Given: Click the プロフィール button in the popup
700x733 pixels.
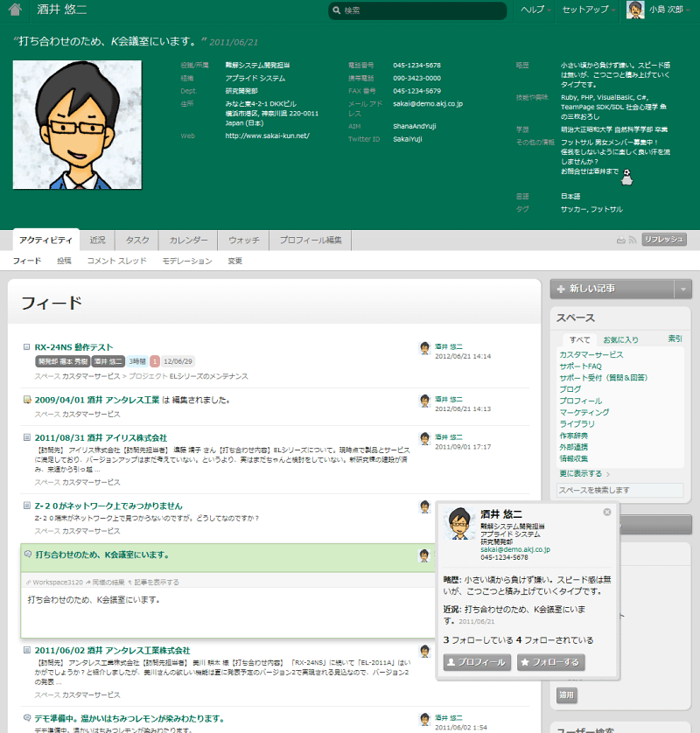Looking at the screenshot, I should click(476, 662).
